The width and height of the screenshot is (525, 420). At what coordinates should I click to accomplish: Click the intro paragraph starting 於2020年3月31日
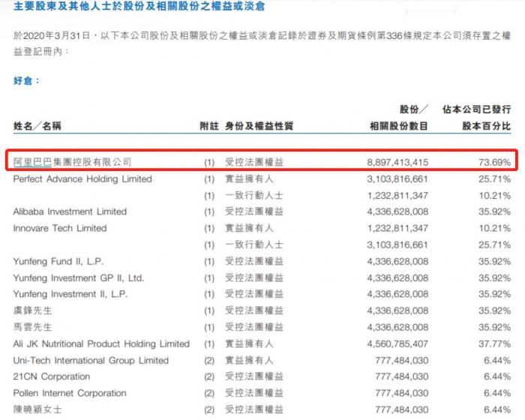(262, 43)
